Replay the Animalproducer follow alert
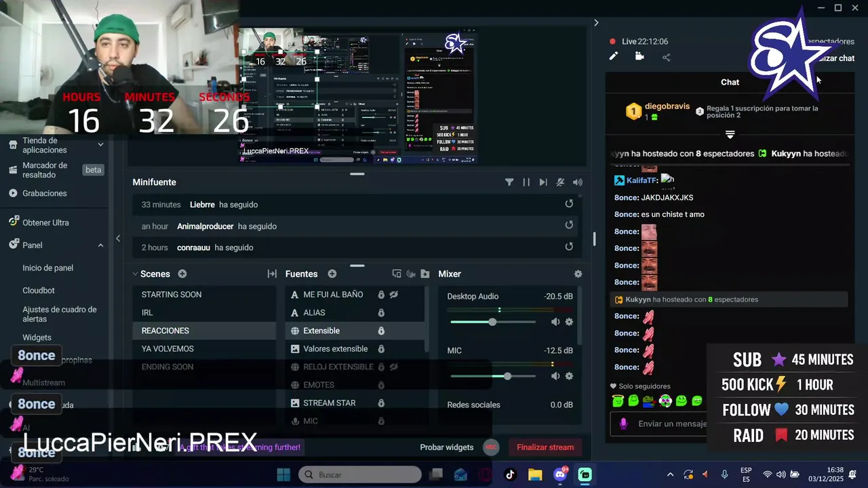Screen dimensions: 868x488 [569, 225]
